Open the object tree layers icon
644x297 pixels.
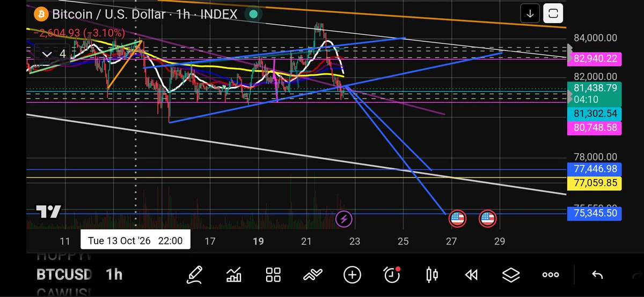(511, 275)
